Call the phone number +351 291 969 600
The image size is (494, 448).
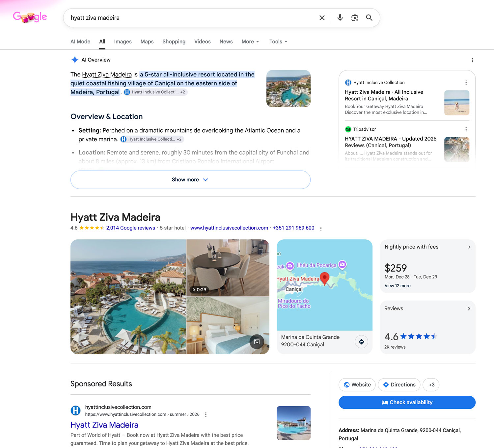click(x=293, y=228)
